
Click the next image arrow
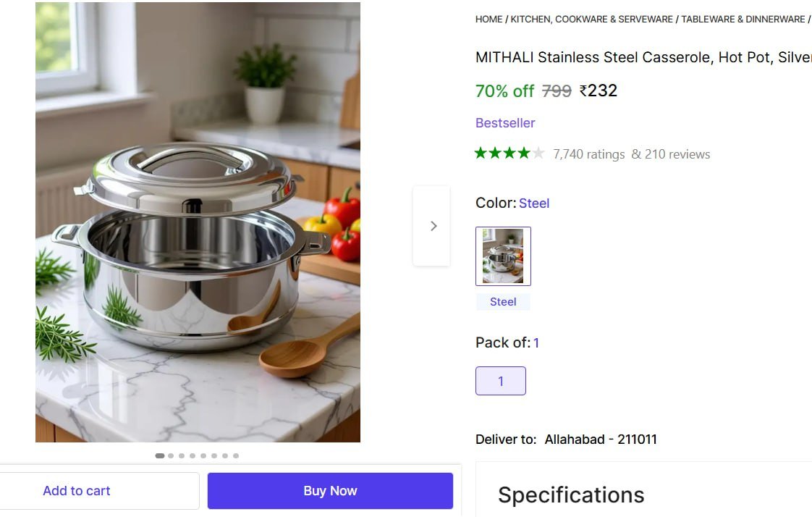[433, 226]
